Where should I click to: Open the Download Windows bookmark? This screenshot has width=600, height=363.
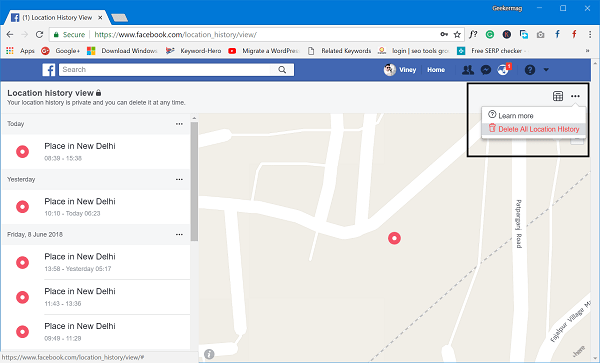click(122, 51)
